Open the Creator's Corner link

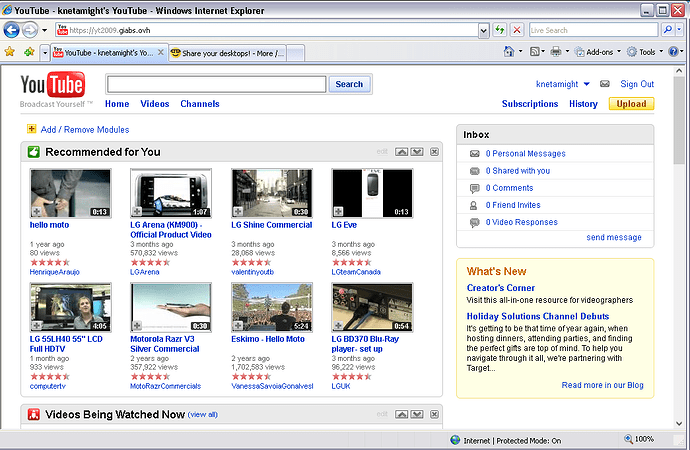[x=501, y=288]
